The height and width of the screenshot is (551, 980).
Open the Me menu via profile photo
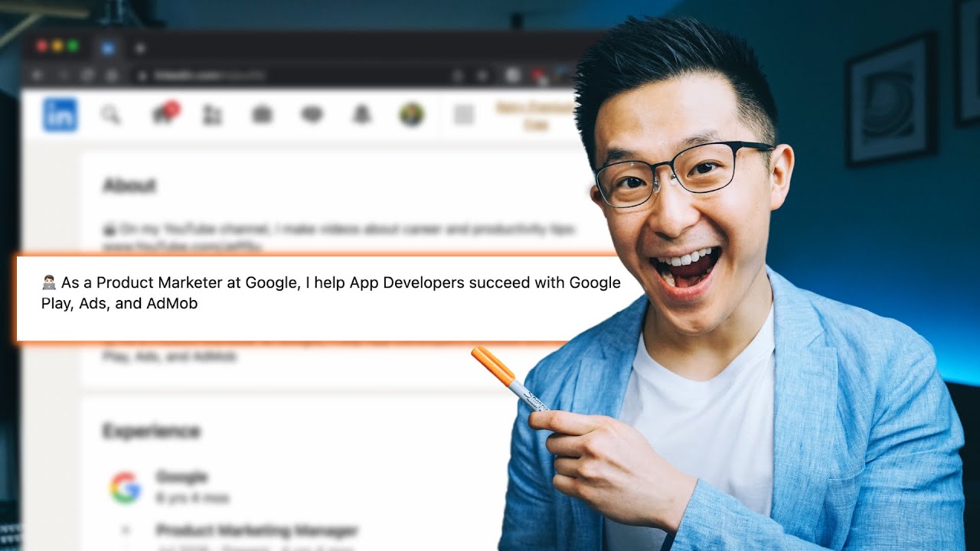pyautogui.click(x=410, y=115)
